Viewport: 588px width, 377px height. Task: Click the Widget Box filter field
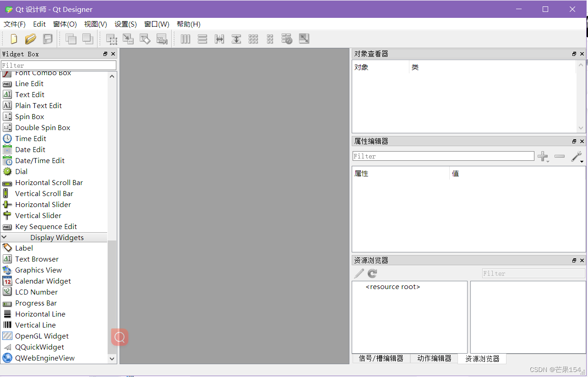click(59, 65)
